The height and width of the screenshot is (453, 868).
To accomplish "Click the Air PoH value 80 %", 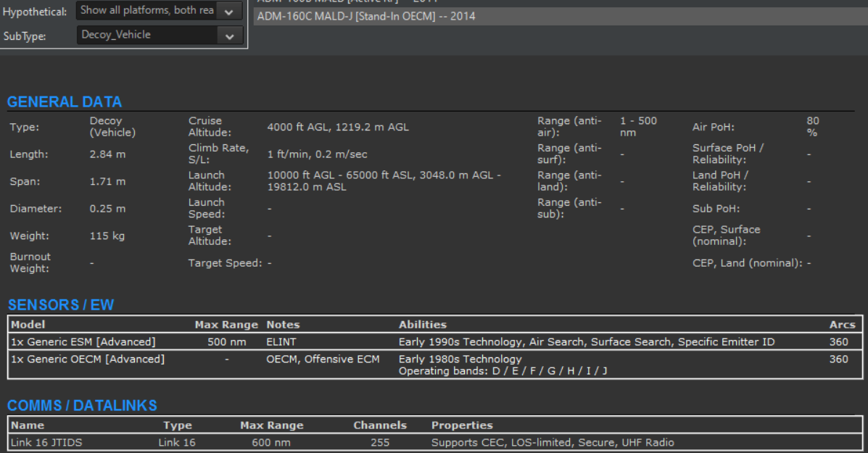I will 813,127.
